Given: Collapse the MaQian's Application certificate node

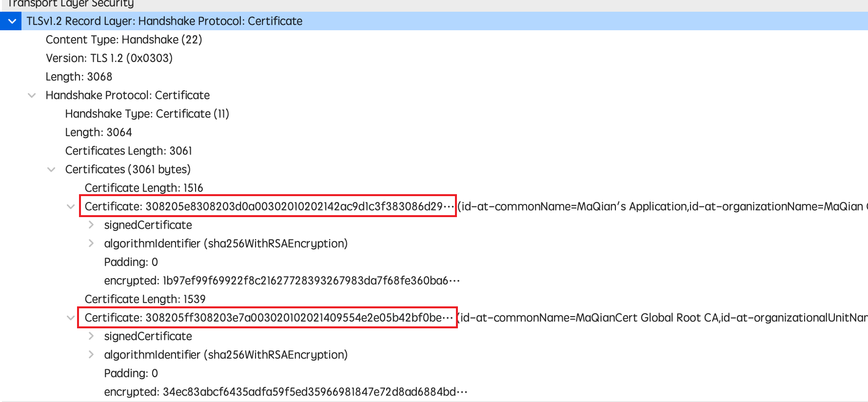Looking at the screenshot, I should (71, 206).
